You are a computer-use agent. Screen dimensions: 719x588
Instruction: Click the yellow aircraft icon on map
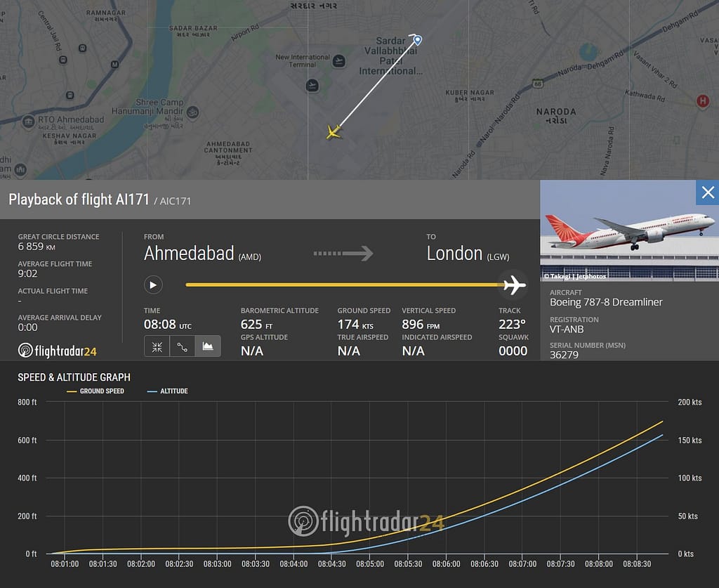334,132
